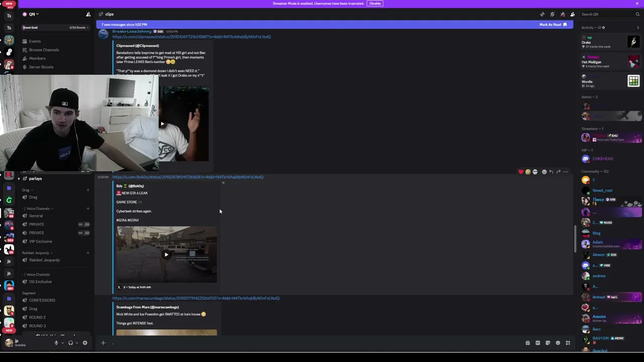Viewport: 644px width, 362px height.
Task: Play the GTA 6 leak video
Action: 166,254
